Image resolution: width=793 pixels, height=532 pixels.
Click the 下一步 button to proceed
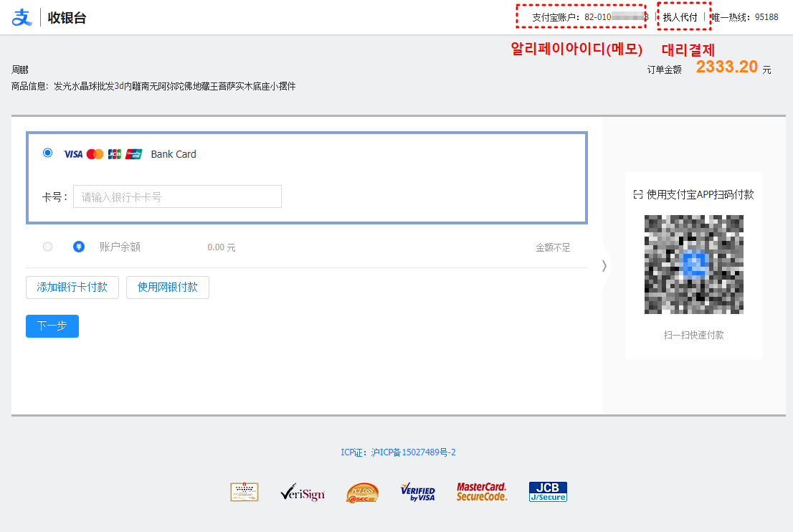(x=52, y=326)
